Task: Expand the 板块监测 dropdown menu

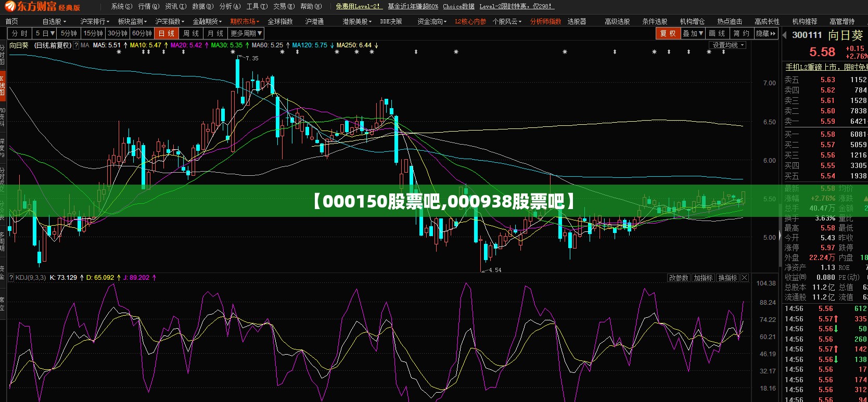Action: click(132, 21)
